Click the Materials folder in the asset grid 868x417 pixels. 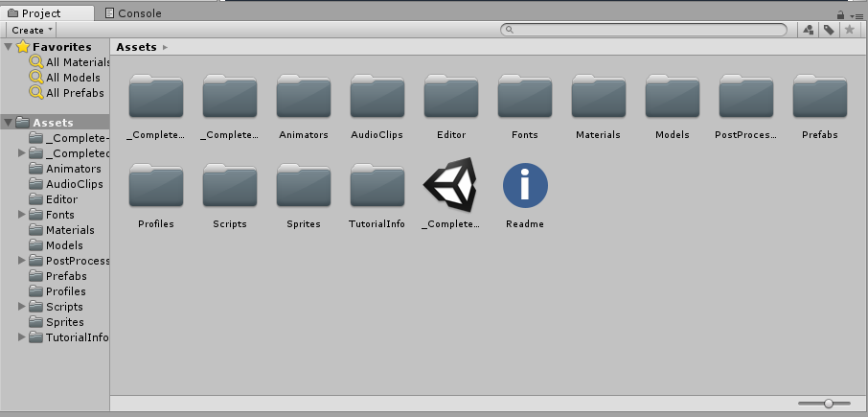point(599,98)
